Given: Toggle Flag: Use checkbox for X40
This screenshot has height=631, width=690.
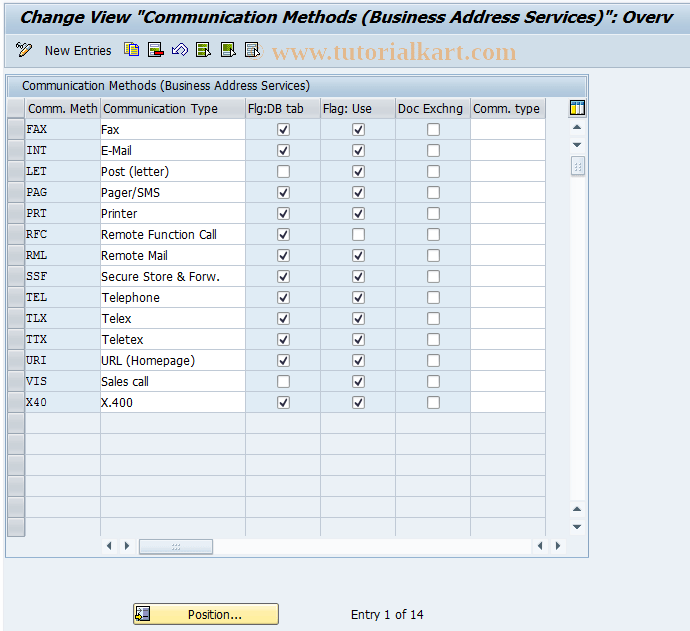Looking at the screenshot, I should coord(358,402).
